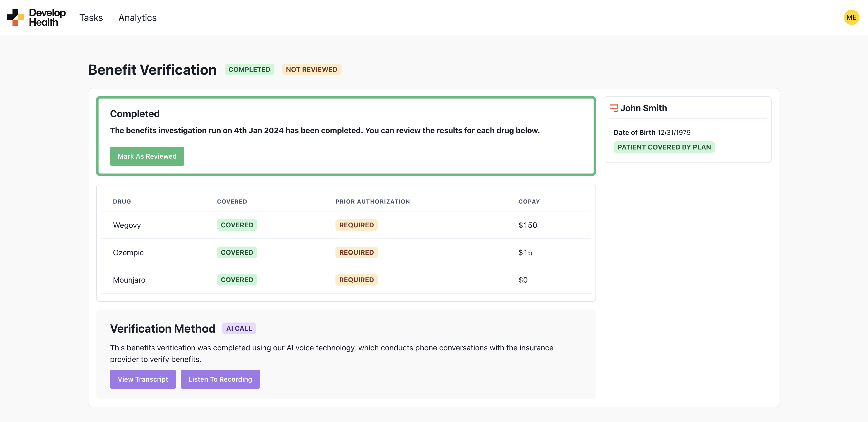The height and width of the screenshot is (422, 868).
Task: Click Listen To Recording
Action: click(220, 379)
